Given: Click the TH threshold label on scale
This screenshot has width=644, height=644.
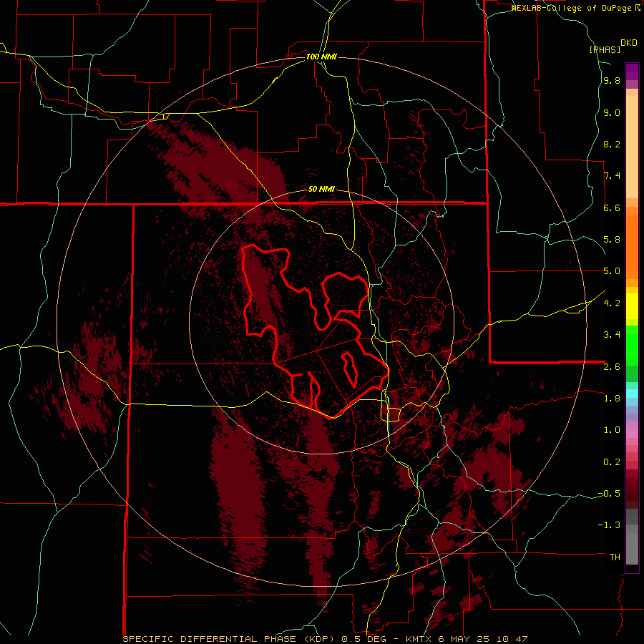Looking at the screenshot, I should 615,557.
